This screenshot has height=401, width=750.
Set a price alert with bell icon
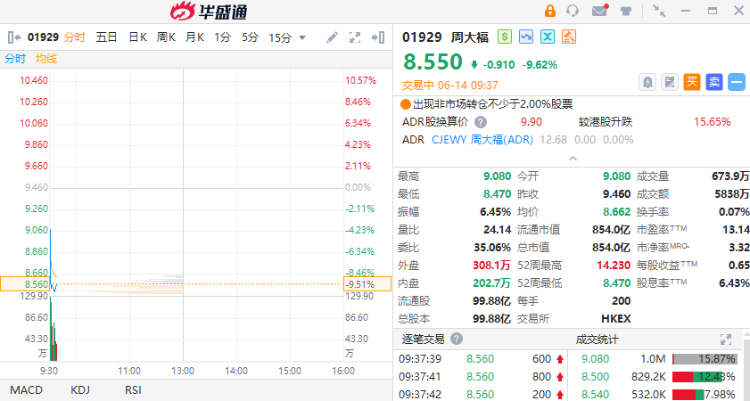pos(648,82)
